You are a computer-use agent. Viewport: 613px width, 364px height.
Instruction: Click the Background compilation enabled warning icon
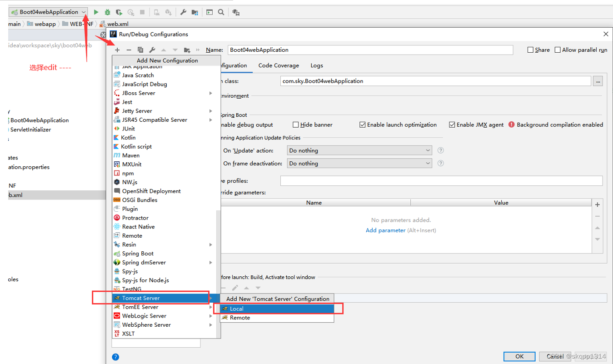pyautogui.click(x=512, y=125)
